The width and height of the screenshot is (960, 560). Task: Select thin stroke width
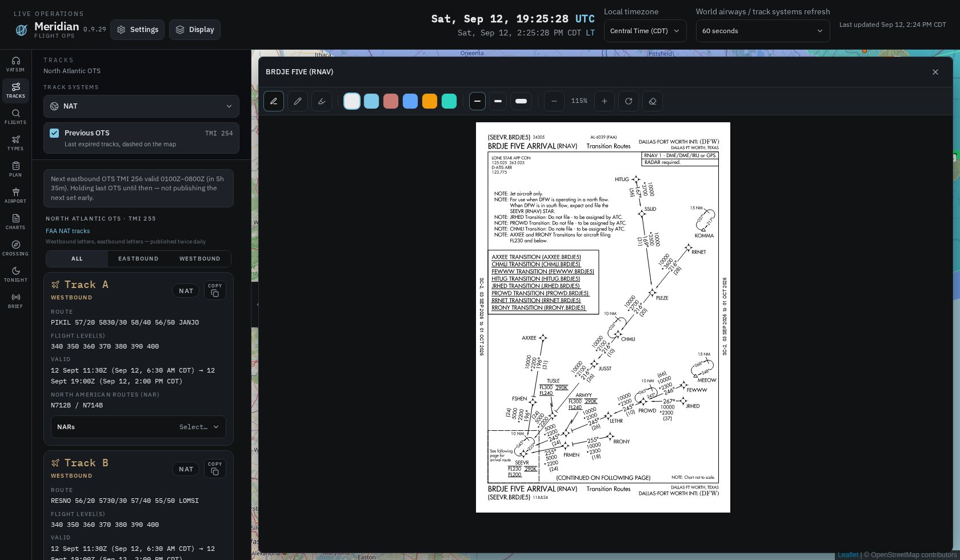click(477, 101)
